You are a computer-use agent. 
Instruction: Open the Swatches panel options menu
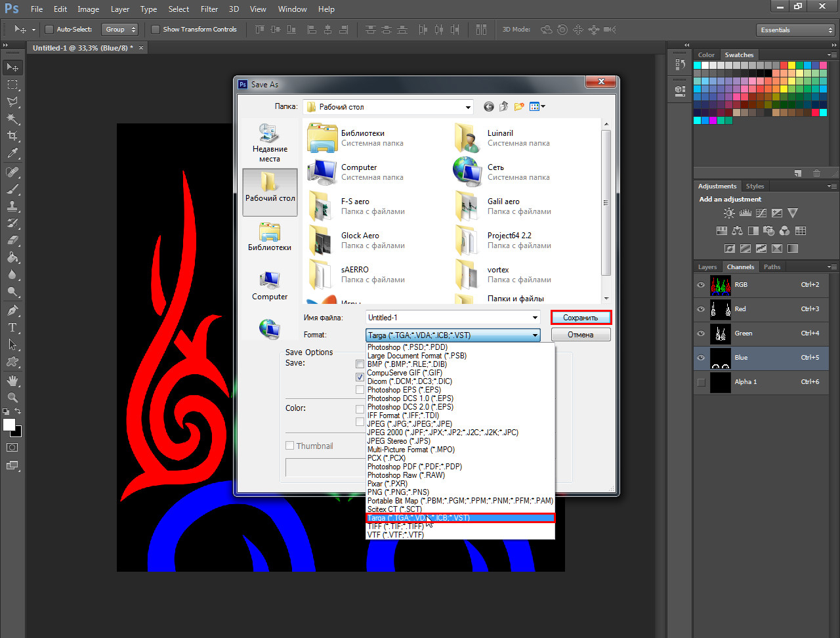(x=831, y=55)
